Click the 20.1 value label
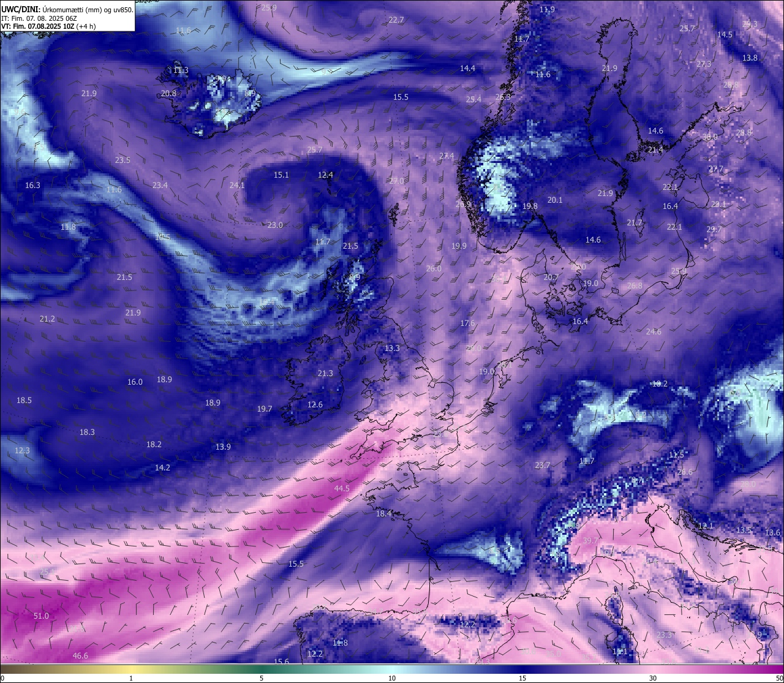The height and width of the screenshot is (683, 784). (555, 200)
